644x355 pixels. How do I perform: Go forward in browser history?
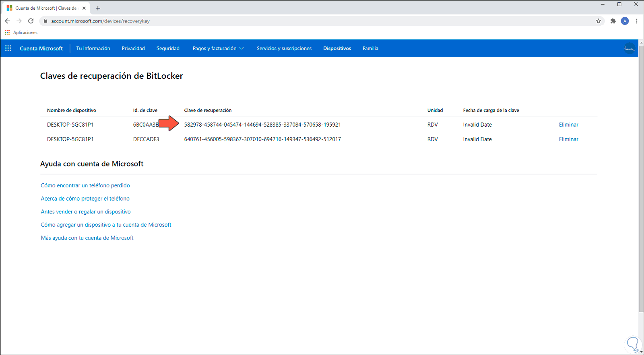click(x=19, y=21)
